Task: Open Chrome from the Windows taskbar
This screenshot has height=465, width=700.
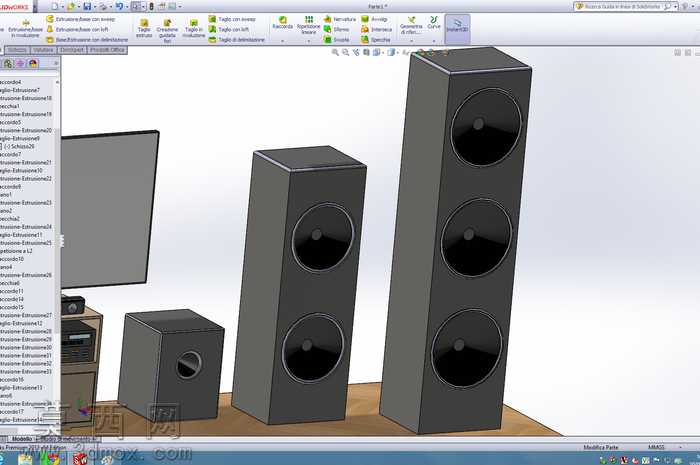Action: [x=53, y=459]
